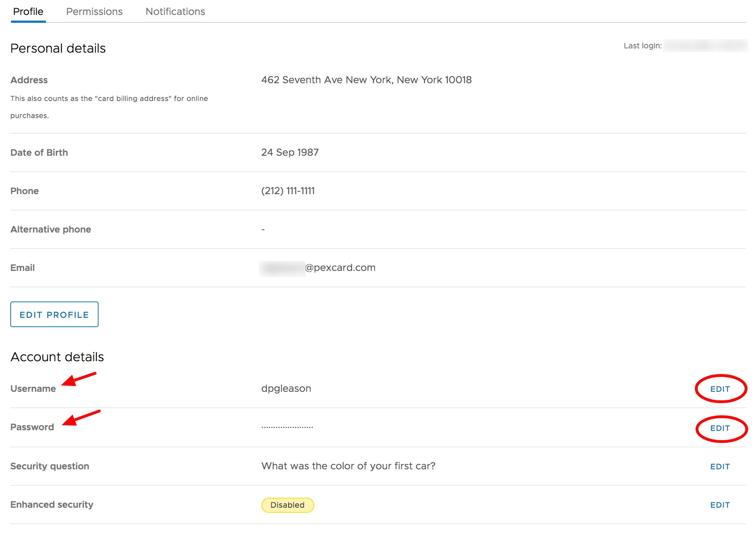Click the Last login label
756x539 pixels.
[x=642, y=46]
